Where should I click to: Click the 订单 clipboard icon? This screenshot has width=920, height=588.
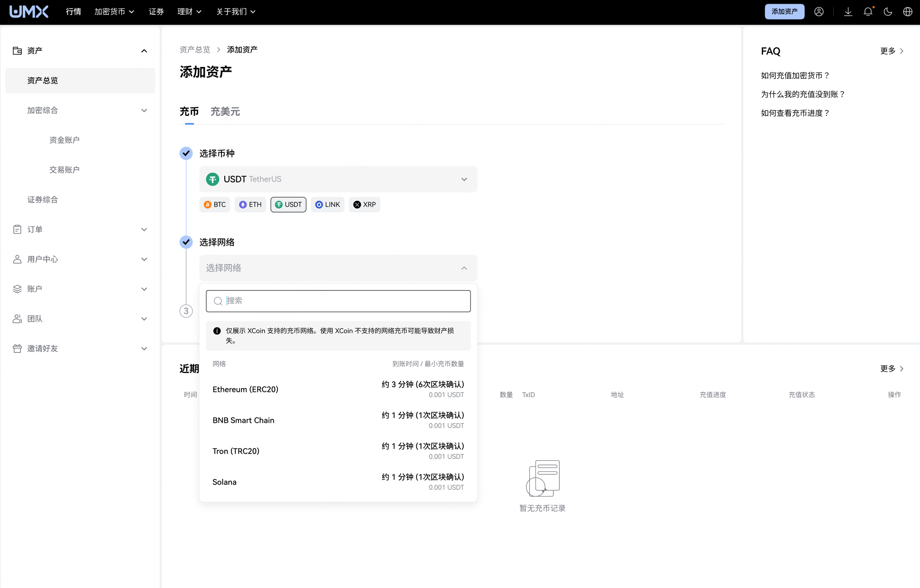(17, 229)
